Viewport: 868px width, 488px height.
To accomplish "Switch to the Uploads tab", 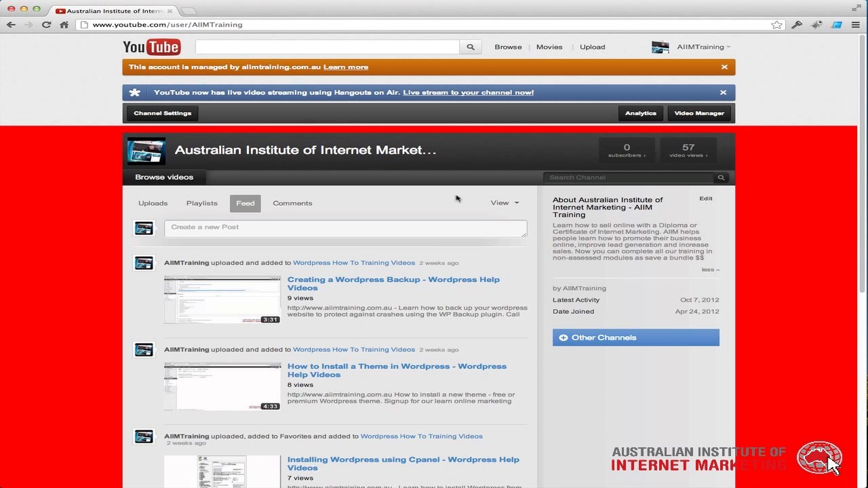I will 153,203.
